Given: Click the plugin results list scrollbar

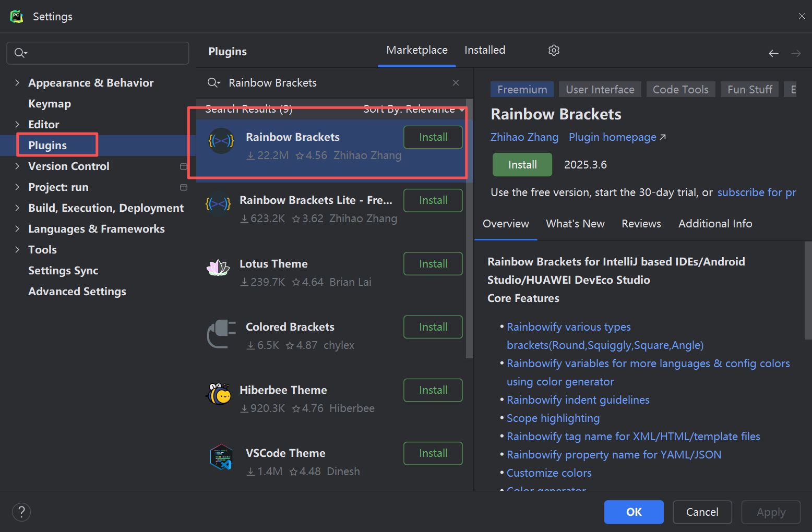Looking at the screenshot, I should (469, 228).
